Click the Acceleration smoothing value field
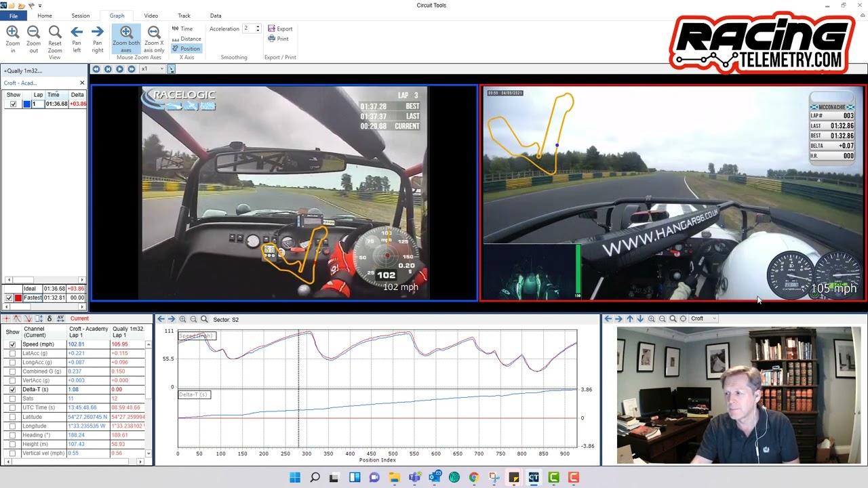 248,28
